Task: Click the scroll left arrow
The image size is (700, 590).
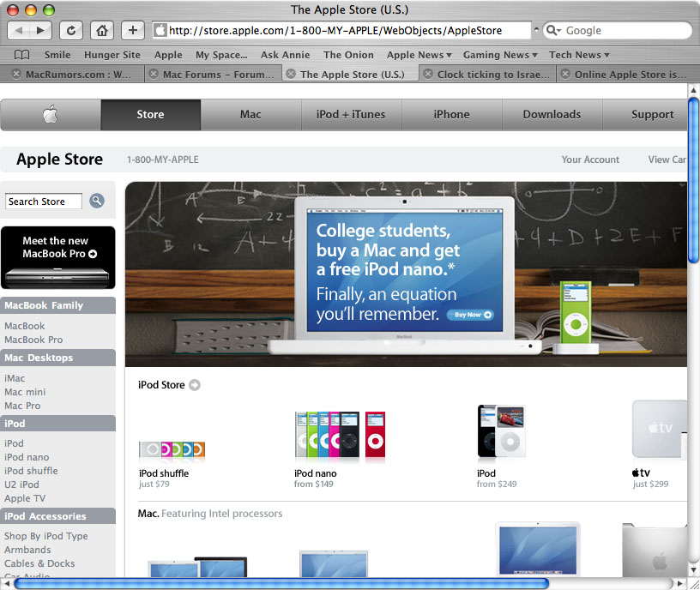Action: [x=6, y=583]
